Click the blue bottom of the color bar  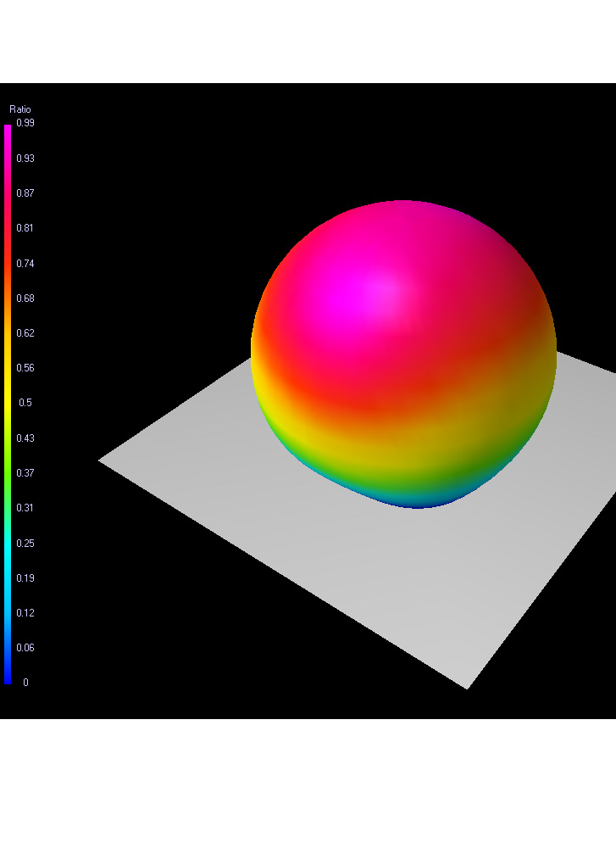point(8,677)
